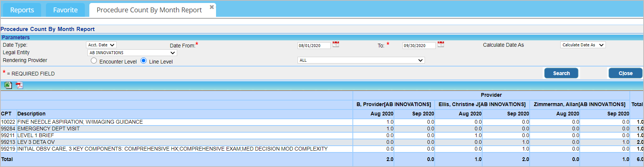The image size is (644, 167).
Task: Switch to the Favorite tab
Action: click(65, 10)
